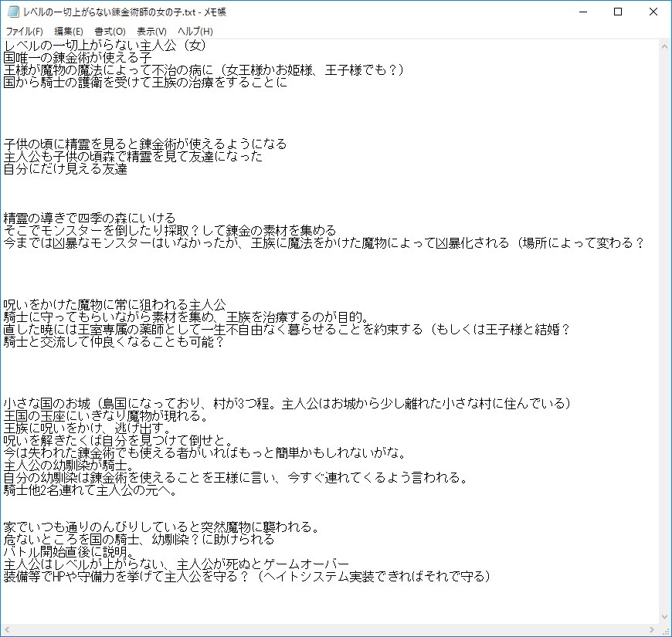This screenshot has width=672, height=637.
Task: Click the line starting with 家でいつも通りのんびり
Action: 162,527
